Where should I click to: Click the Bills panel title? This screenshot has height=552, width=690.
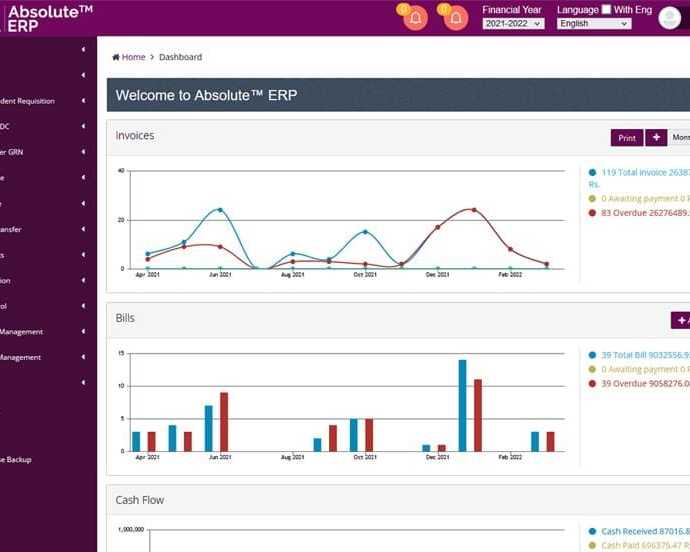point(125,318)
